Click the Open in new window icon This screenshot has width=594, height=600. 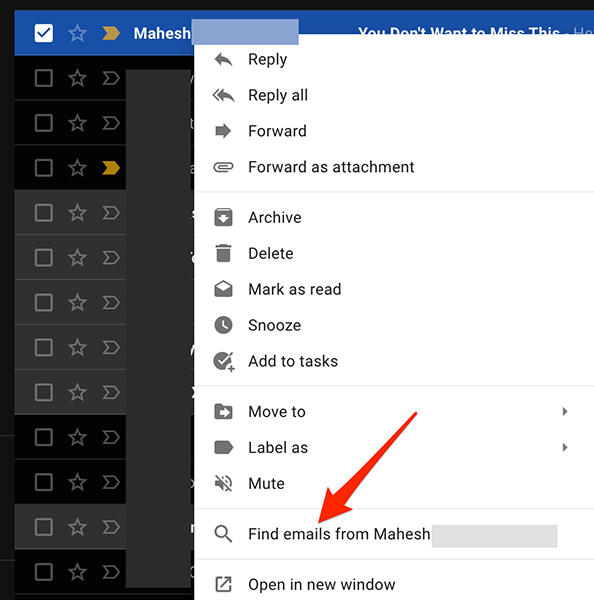224,584
